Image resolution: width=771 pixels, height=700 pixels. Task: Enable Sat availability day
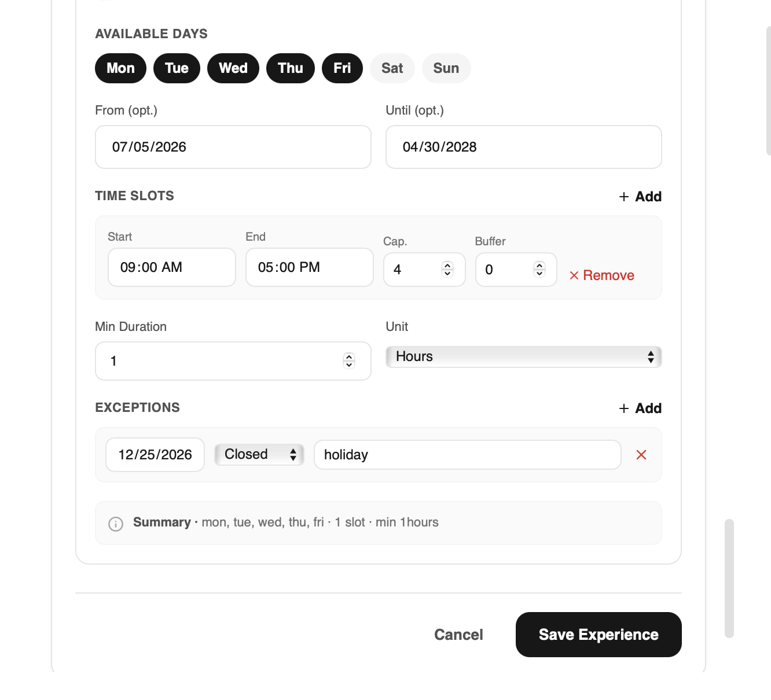click(392, 68)
